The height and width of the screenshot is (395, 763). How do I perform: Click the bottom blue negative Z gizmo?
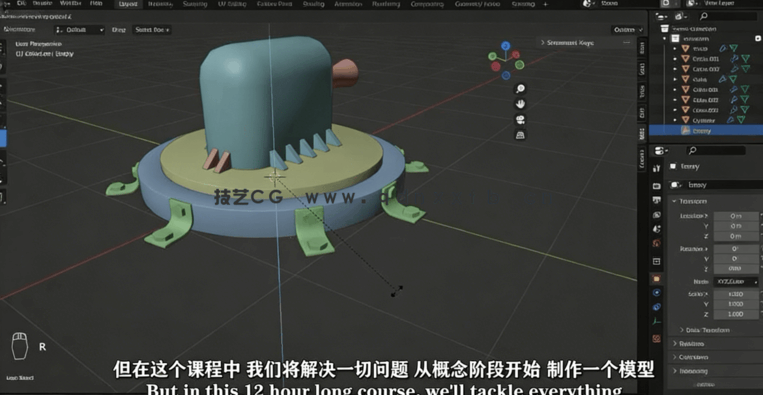506,75
